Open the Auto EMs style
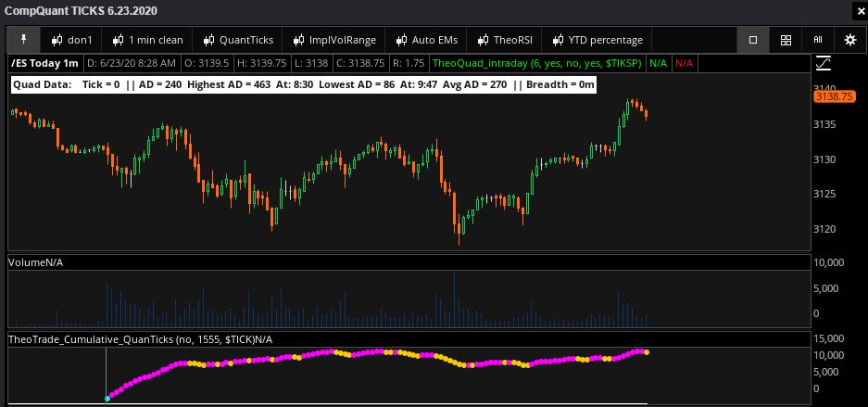Image resolution: width=868 pixels, height=407 pixels. 427,40
